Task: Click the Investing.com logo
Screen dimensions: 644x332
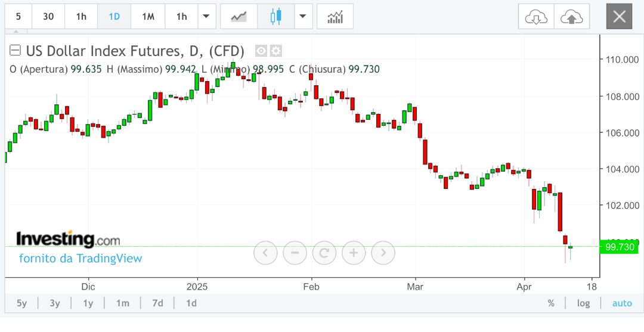Action: coord(68,239)
